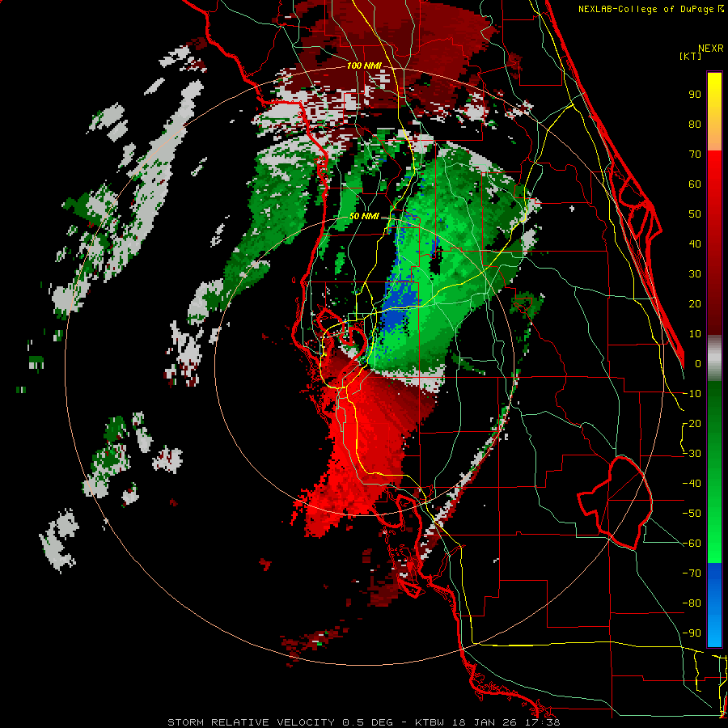Screen dimensions: 728x728
Task: Click the -40 legend value
Action: (692, 484)
